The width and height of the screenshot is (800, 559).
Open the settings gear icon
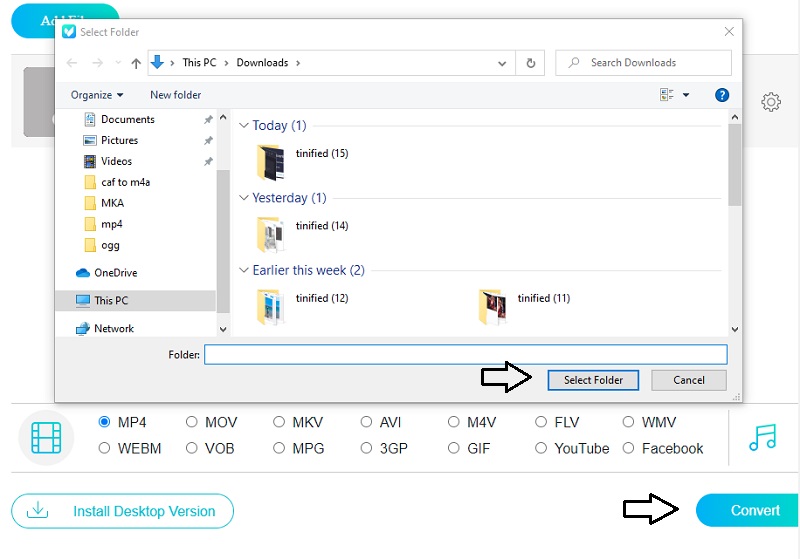click(x=770, y=102)
